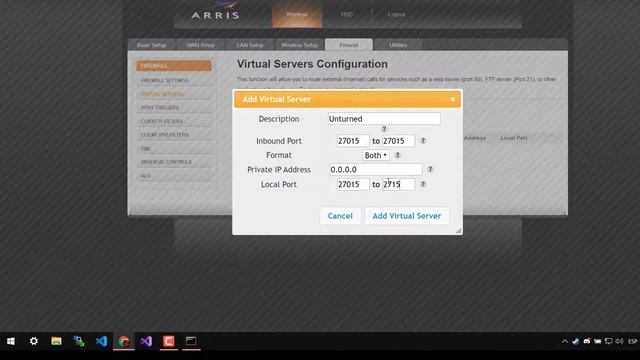Viewport: 640px width, 360px height.
Task: Open taskbar icon right of File Explorer
Action: (79, 341)
